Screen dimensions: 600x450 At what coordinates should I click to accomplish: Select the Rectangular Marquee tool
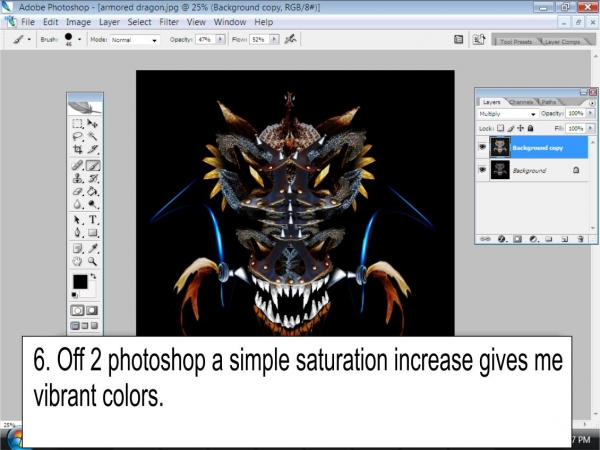(x=78, y=123)
